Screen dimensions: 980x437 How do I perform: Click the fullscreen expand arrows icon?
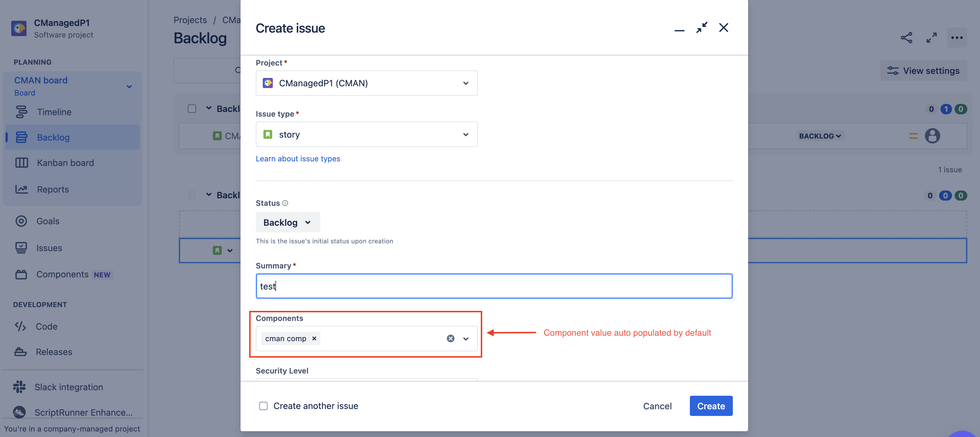click(x=931, y=38)
